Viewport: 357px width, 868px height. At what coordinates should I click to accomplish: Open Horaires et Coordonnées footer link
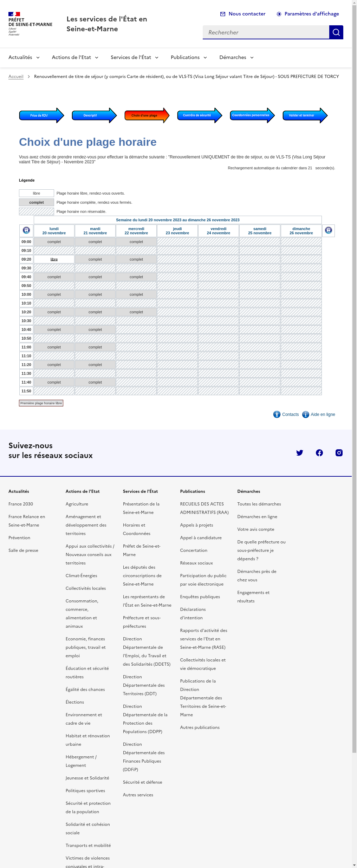click(137, 529)
